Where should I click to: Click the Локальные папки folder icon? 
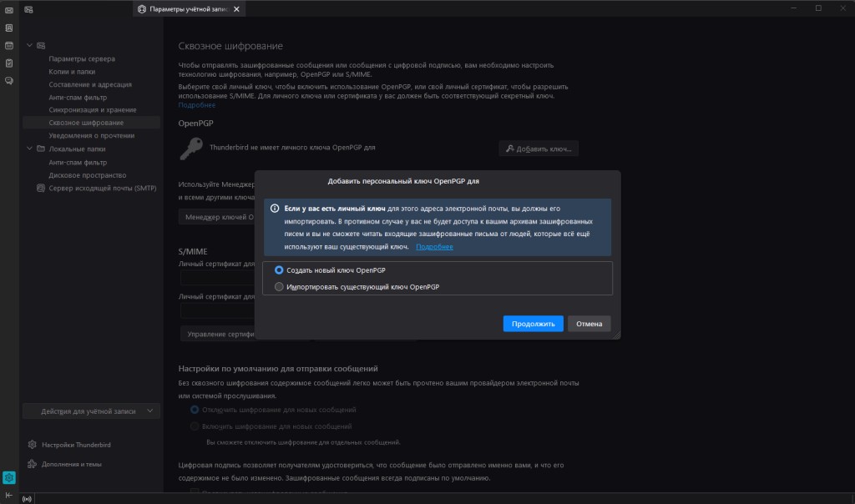point(41,149)
